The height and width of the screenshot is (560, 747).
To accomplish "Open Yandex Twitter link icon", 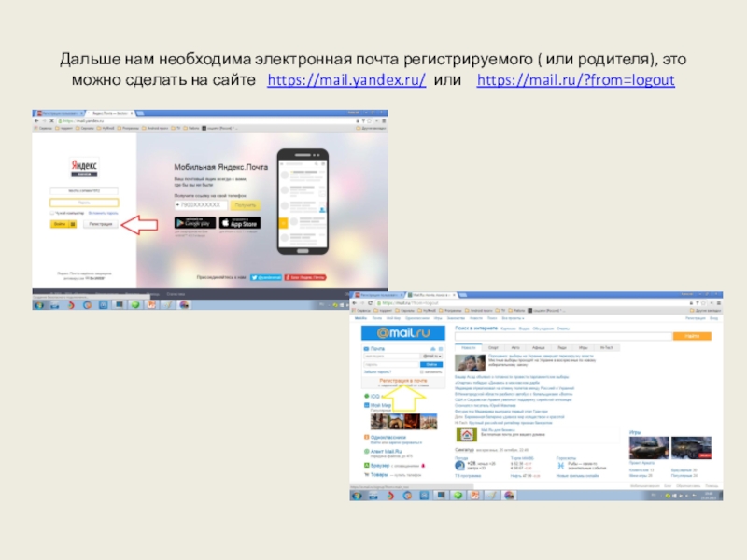I will click(x=265, y=277).
